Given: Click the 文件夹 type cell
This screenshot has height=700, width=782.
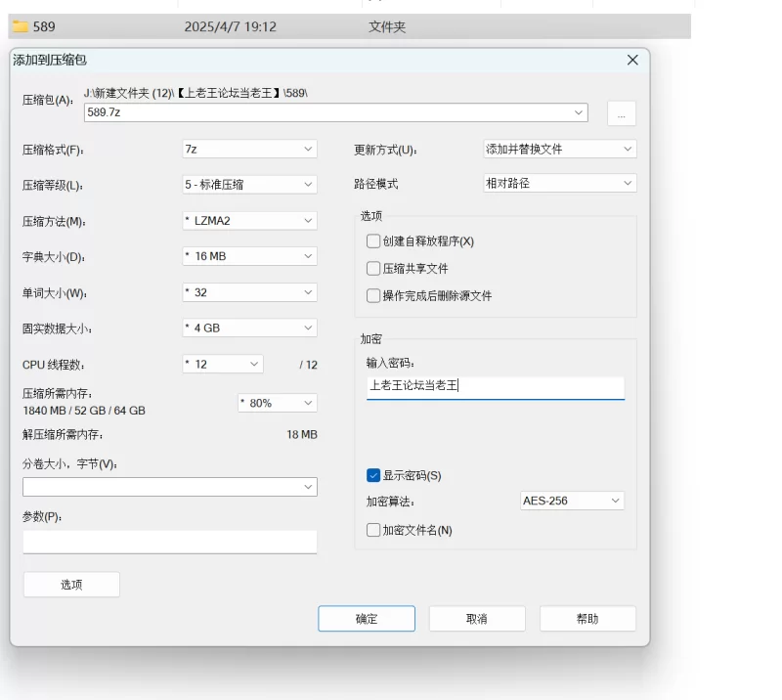Looking at the screenshot, I should (x=387, y=26).
